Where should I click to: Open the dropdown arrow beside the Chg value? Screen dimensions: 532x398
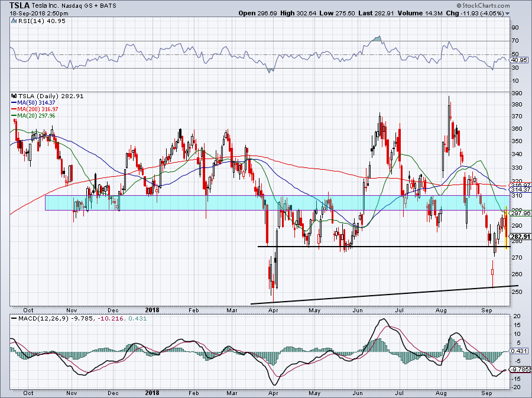point(508,14)
